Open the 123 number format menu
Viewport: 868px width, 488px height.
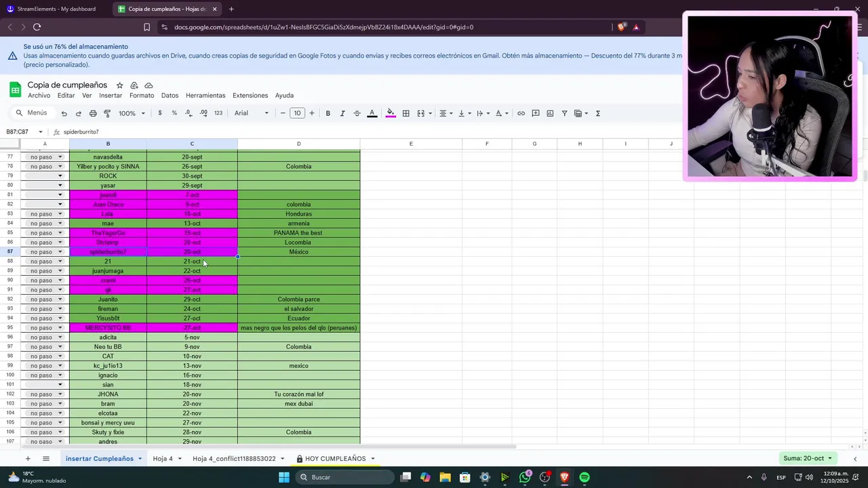coord(218,113)
